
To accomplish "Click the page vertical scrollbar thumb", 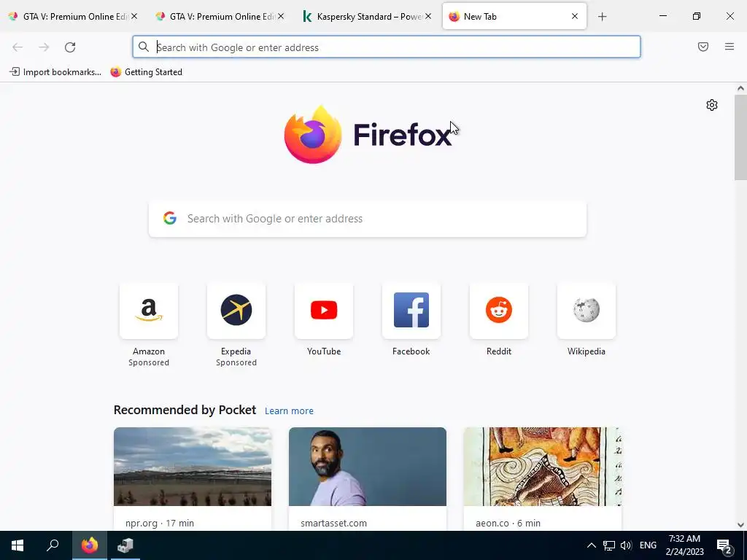I will (740, 138).
